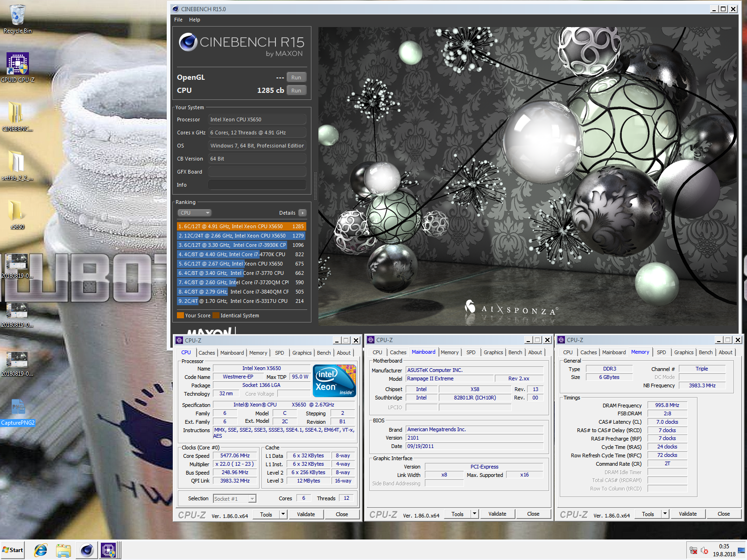
Task: Open the Cinebench Help menu
Action: coord(195,20)
